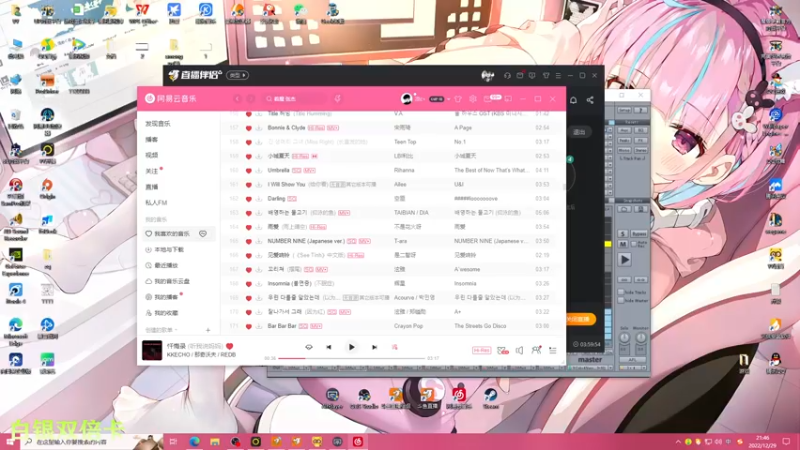
Task: Toggle Hide Master checkbox in mixer window
Action: point(621,301)
